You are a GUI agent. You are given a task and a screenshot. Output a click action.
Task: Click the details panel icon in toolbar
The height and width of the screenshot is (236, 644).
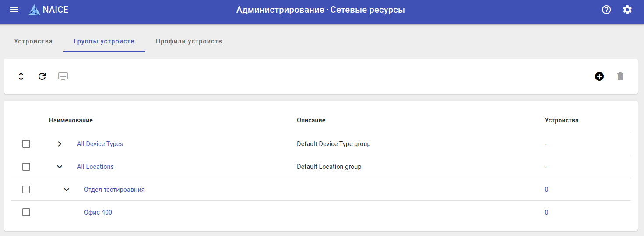[63, 76]
